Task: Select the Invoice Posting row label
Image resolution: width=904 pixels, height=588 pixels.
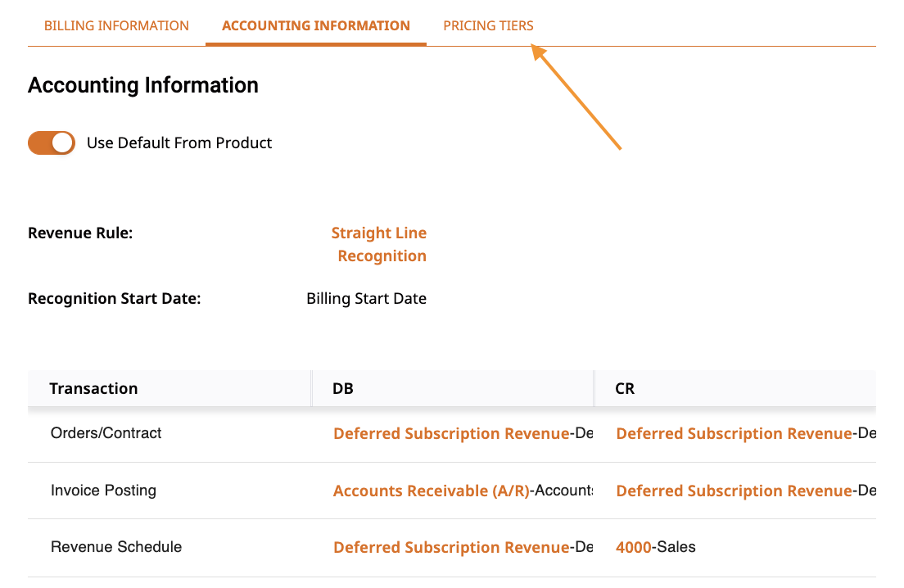Action: coord(103,490)
